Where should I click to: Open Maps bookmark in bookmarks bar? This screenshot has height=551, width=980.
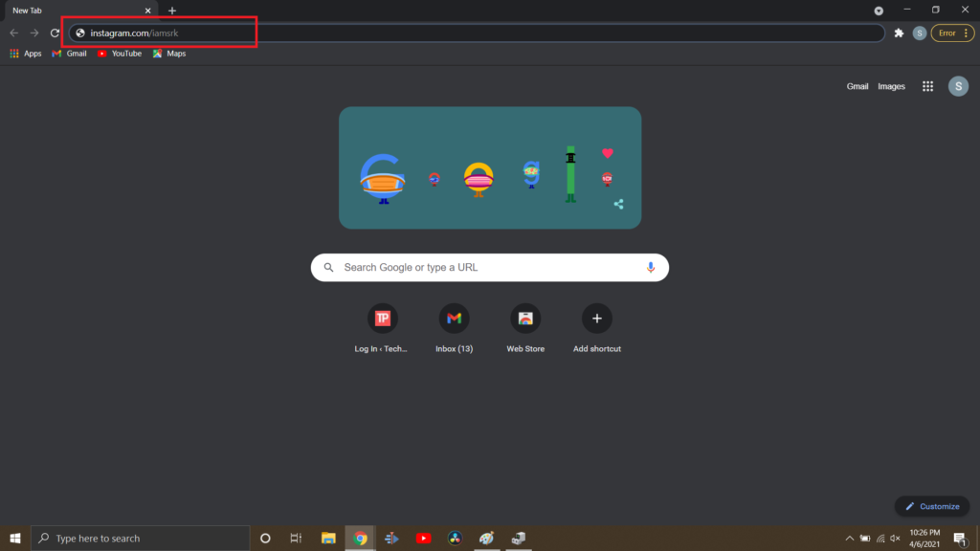point(169,54)
